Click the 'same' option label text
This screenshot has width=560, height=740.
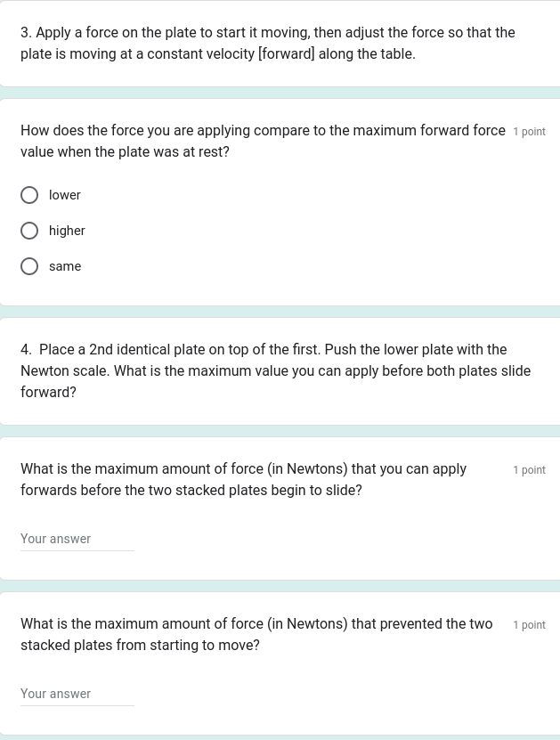click(x=65, y=266)
